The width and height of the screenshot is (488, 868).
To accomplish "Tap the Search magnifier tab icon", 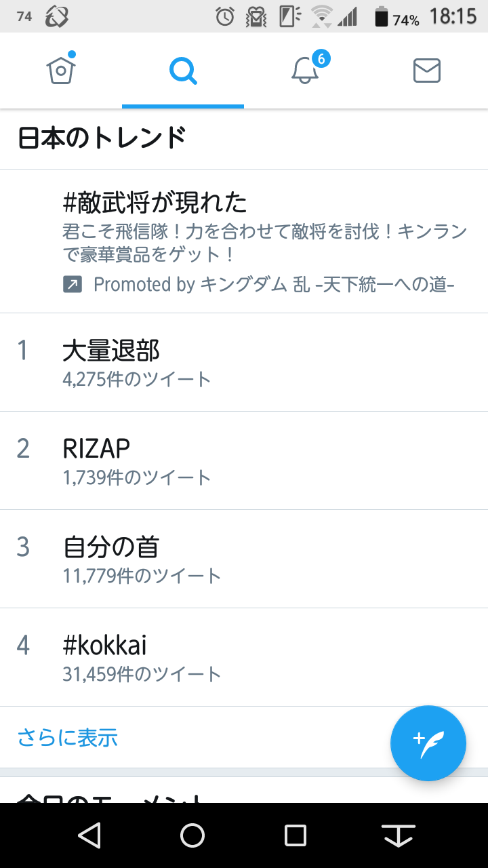I will (x=183, y=71).
